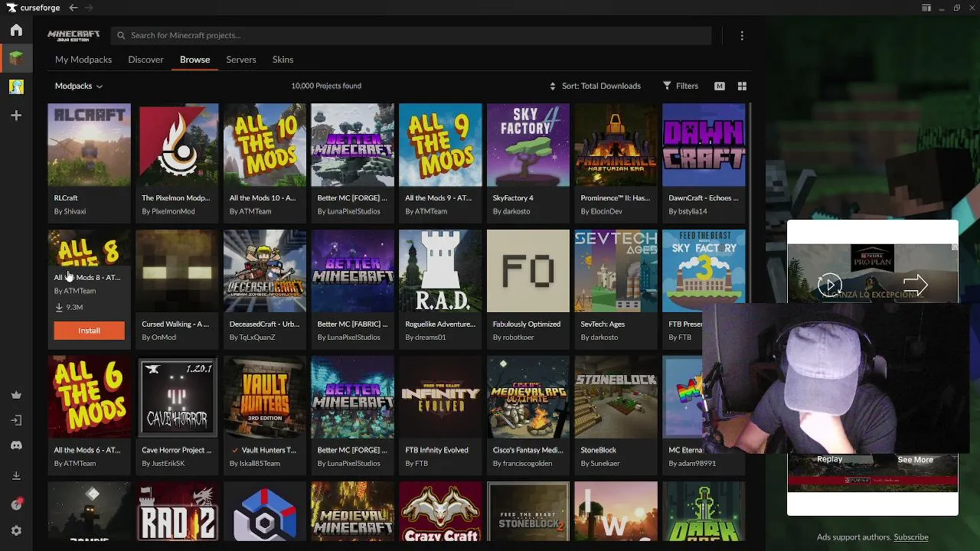Open the SevTech: Ages thumbnail
Image resolution: width=980 pixels, height=551 pixels.
(616, 272)
